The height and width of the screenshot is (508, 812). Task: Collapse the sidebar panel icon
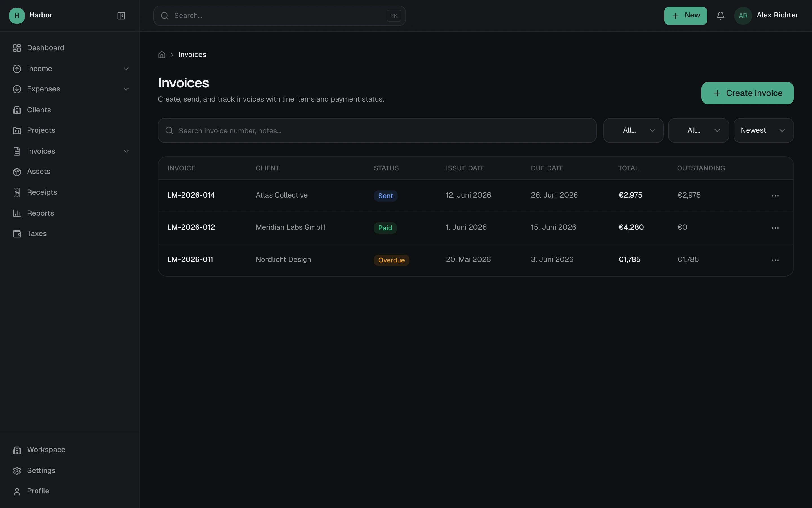121,16
